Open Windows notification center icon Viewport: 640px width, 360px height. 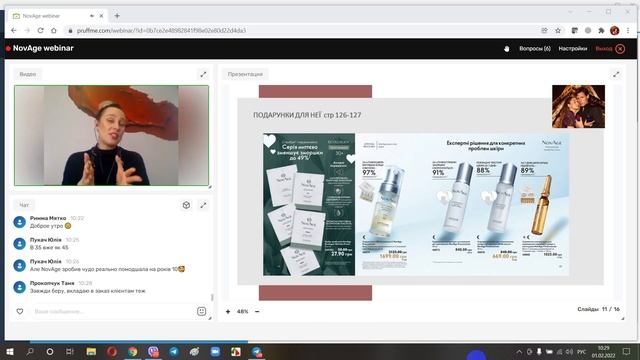(627, 351)
